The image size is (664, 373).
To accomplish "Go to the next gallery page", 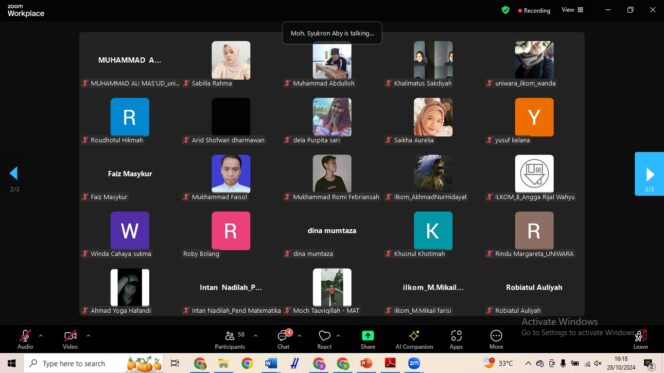I will click(649, 174).
